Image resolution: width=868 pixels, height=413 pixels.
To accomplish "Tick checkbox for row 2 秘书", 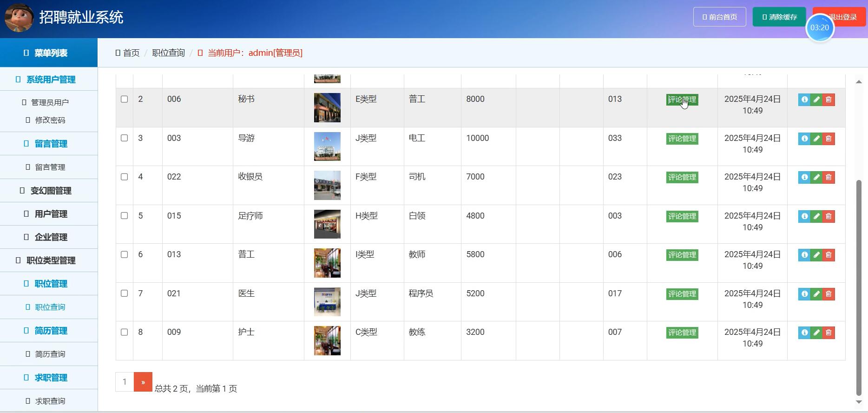I will pos(124,99).
